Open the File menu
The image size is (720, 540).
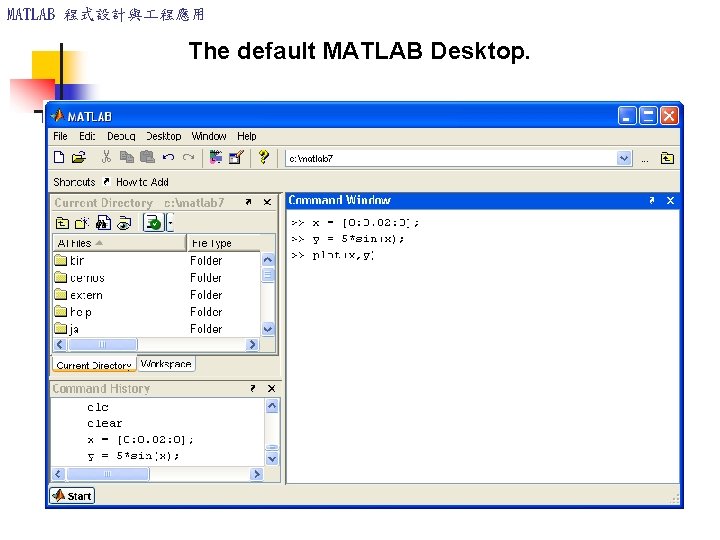pyautogui.click(x=60, y=136)
